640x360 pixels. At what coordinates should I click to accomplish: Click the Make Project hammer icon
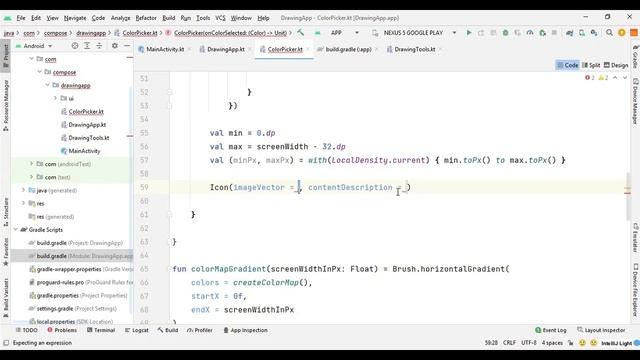(x=301, y=33)
